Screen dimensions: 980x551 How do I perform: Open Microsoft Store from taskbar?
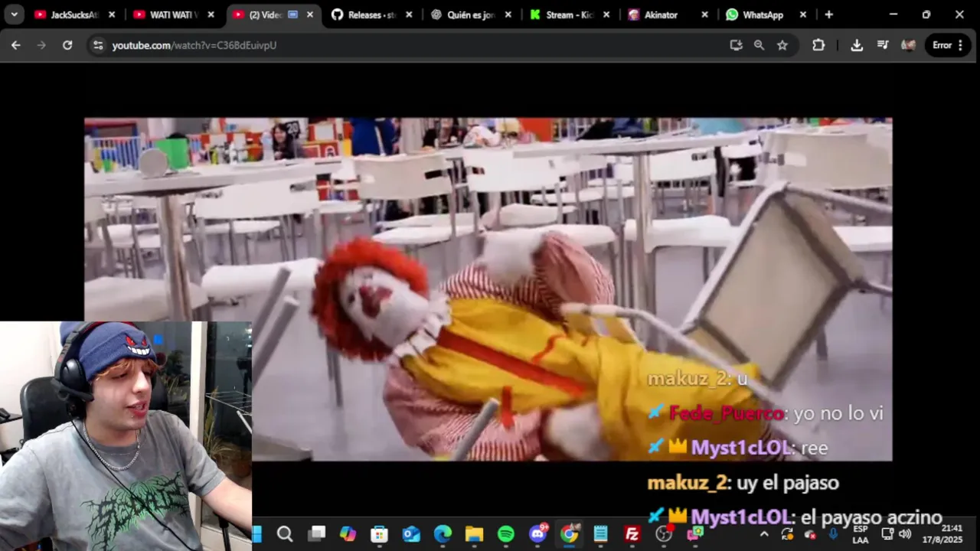click(380, 534)
